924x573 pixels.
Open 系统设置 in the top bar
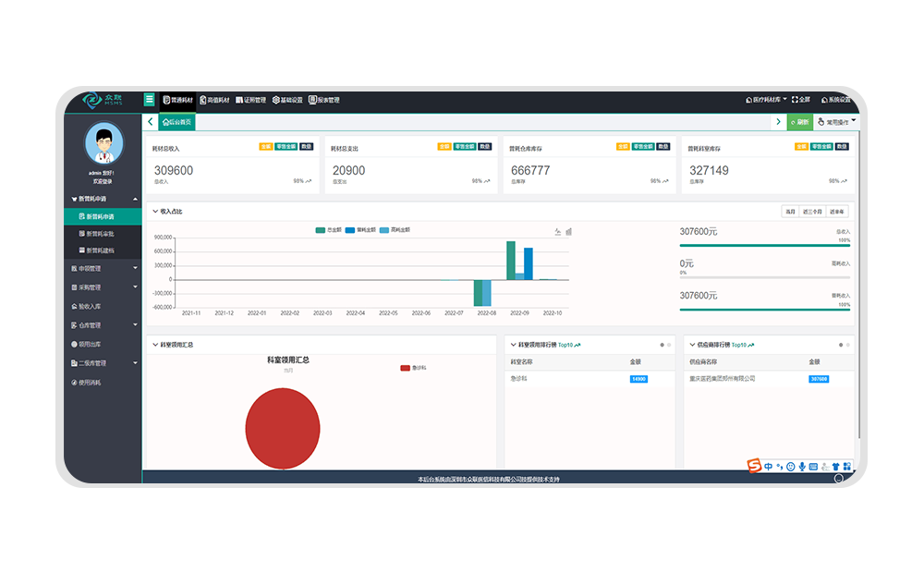click(x=834, y=100)
